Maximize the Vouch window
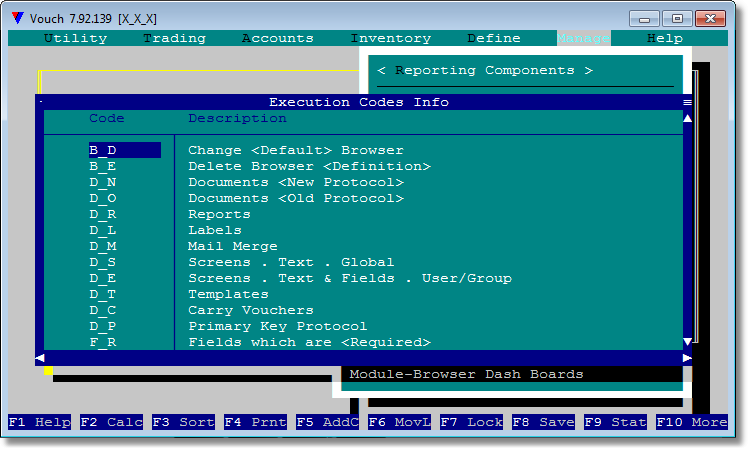 click(677, 19)
